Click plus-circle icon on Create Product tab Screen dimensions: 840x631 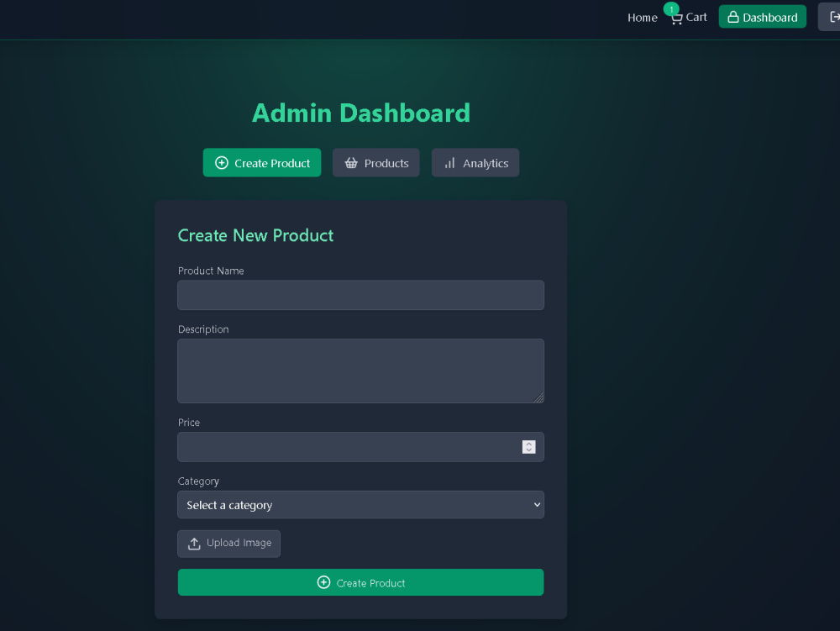tap(222, 163)
